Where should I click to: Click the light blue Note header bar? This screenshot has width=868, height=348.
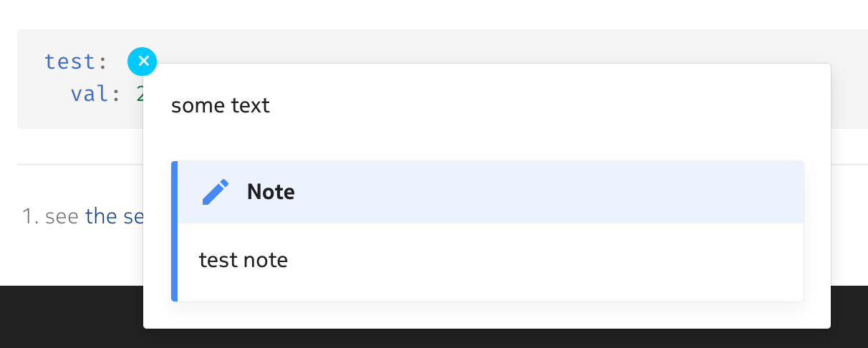[491, 192]
